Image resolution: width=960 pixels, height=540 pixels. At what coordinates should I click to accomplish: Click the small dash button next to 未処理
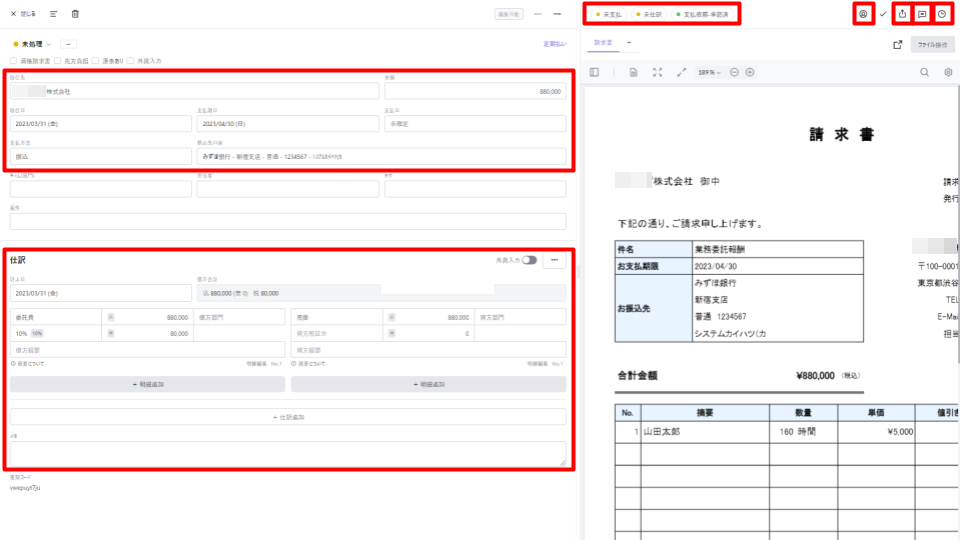[68, 44]
